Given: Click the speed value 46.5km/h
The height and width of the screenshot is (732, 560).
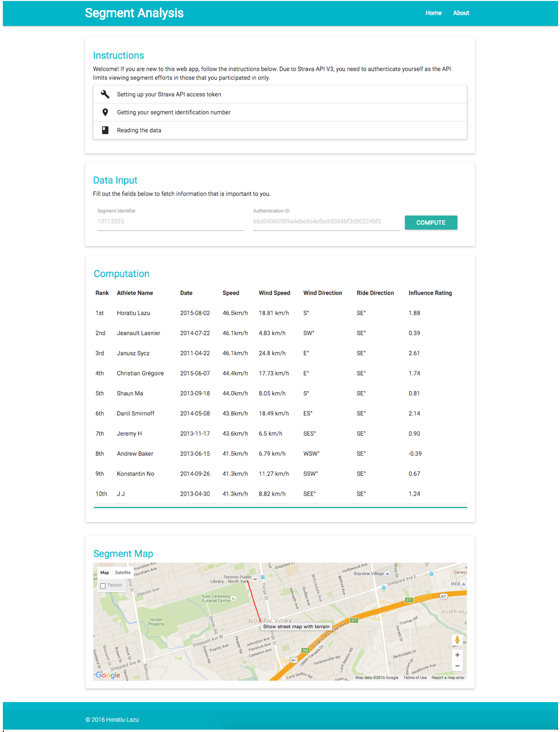Looking at the screenshot, I should 235,313.
